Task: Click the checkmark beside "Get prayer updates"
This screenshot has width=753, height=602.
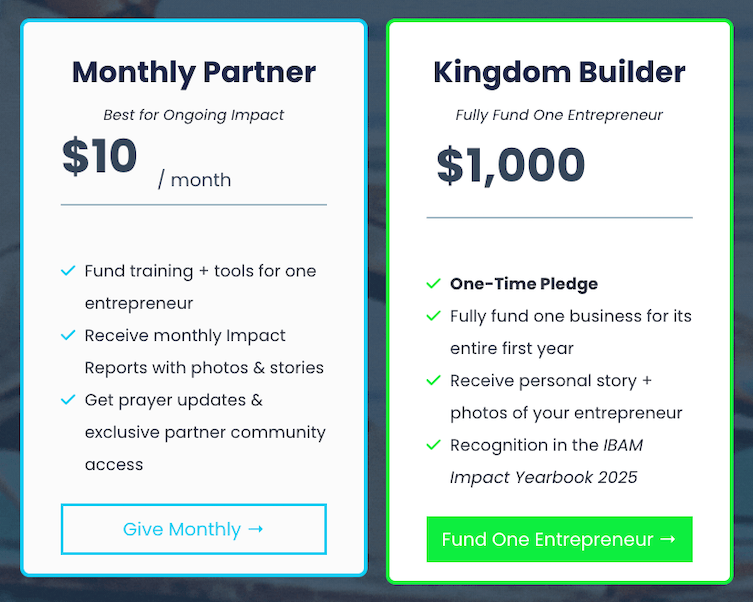Action: coord(68,400)
